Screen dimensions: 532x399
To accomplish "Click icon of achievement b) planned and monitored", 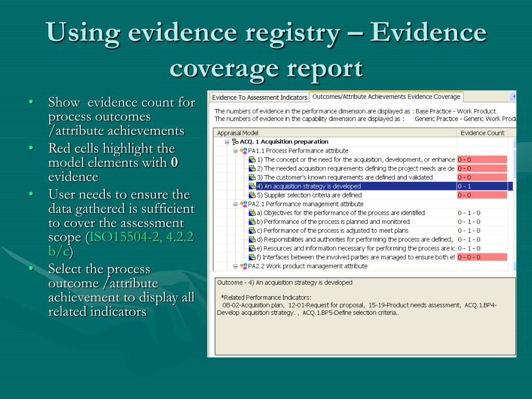I will click(252, 221).
